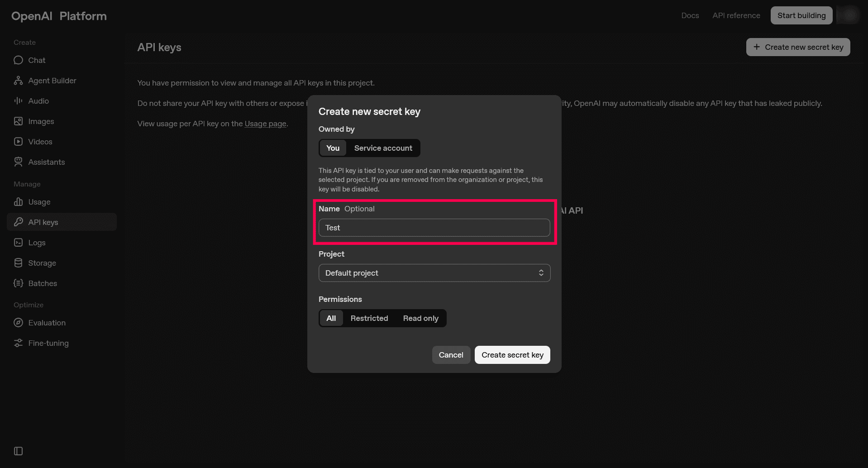
Task: Open the Batches icon in sidebar
Action: click(18, 283)
